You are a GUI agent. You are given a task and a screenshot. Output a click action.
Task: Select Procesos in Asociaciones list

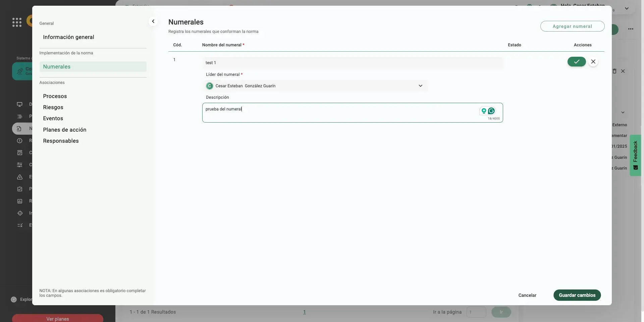click(55, 96)
